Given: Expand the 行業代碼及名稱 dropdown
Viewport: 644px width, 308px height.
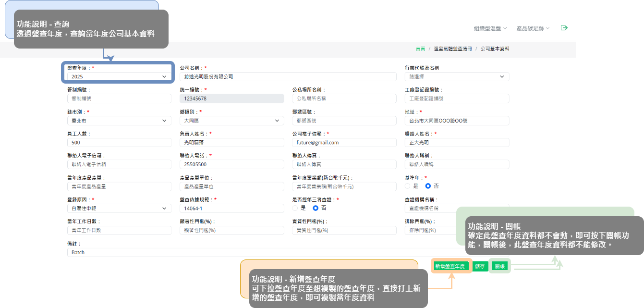Looking at the screenshot, I should [457, 76].
